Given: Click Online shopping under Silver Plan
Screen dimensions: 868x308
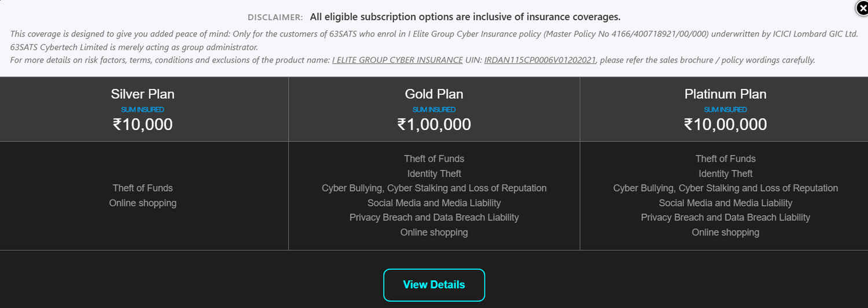Looking at the screenshot, I should pyautogui.click(x=142, y=203).
